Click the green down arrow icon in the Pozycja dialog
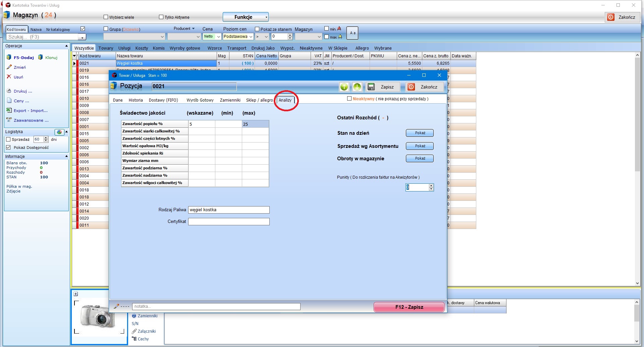 point(357,87)
